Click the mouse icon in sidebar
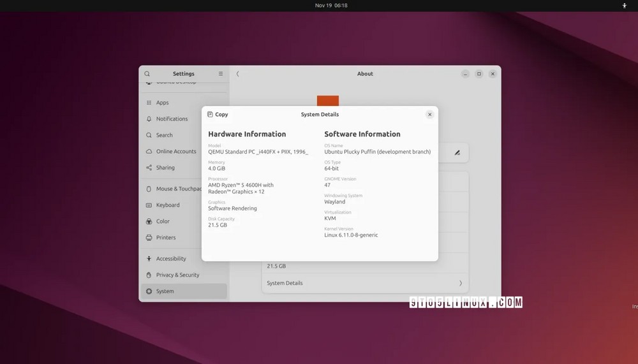638x364 pixels. click(x=149, y=189)
